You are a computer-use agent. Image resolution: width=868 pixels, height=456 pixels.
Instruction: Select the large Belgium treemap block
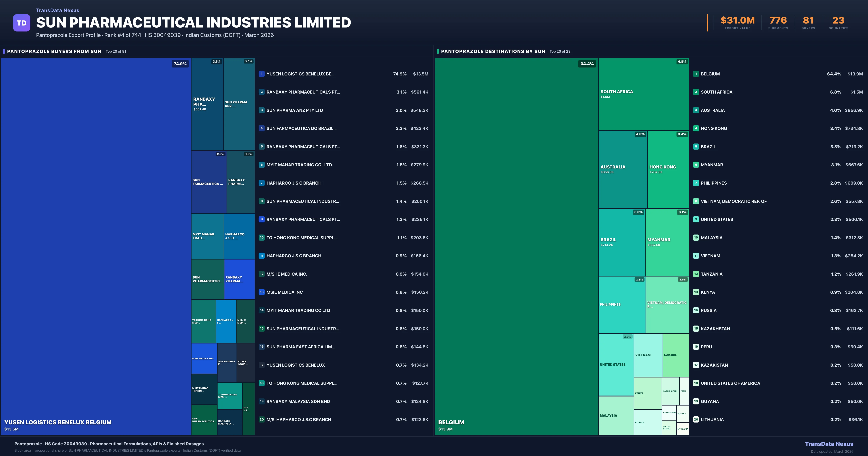click(516, 246)
